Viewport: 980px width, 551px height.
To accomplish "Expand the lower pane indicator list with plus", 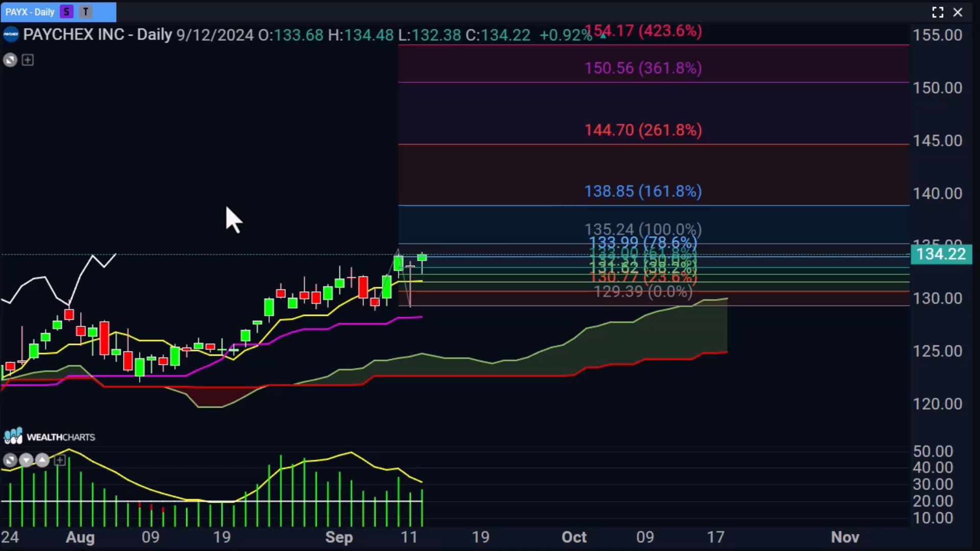I will 60,461.
